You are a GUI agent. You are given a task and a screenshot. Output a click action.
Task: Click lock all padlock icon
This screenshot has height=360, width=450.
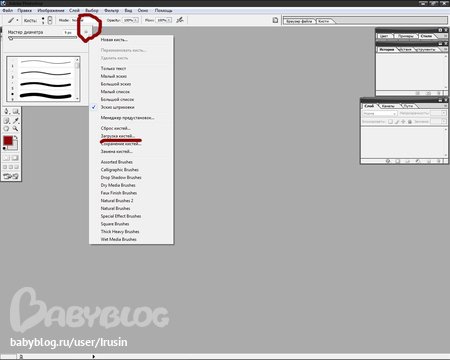point(410,122)
